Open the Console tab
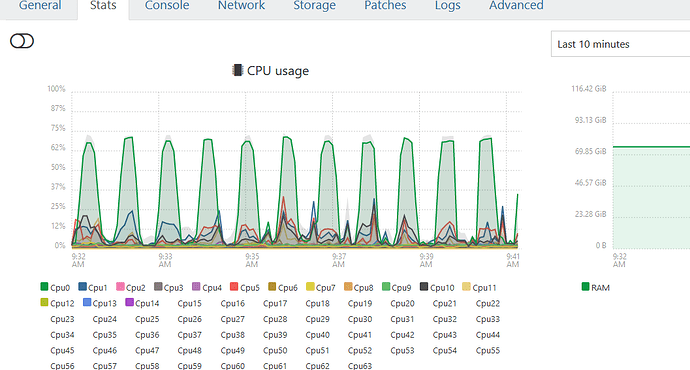Screen dimensions: 690x370 coord(167,6)
